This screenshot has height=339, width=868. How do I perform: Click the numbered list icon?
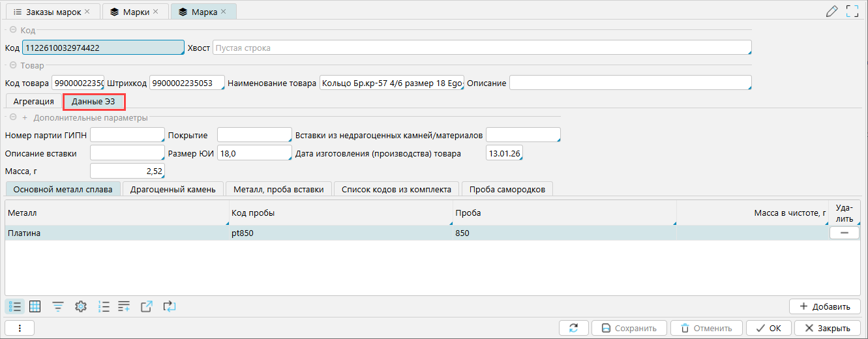[x=103, y=306]
